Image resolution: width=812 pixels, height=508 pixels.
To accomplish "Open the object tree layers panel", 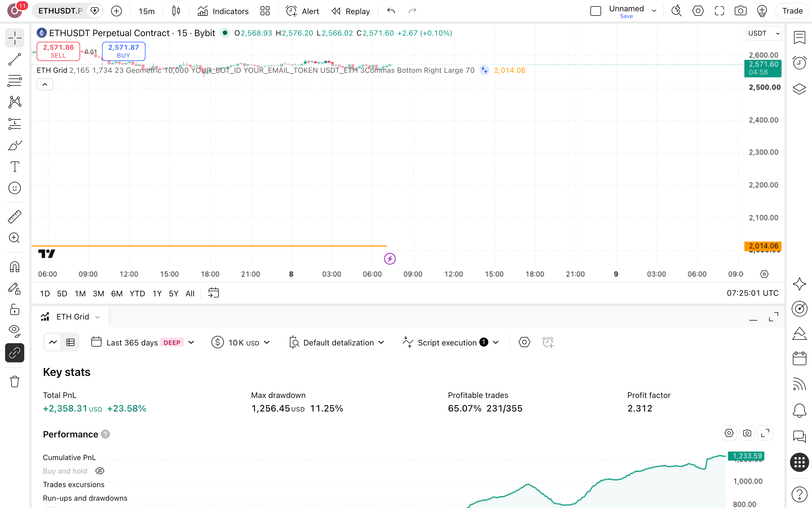I will tap(800, 89).
